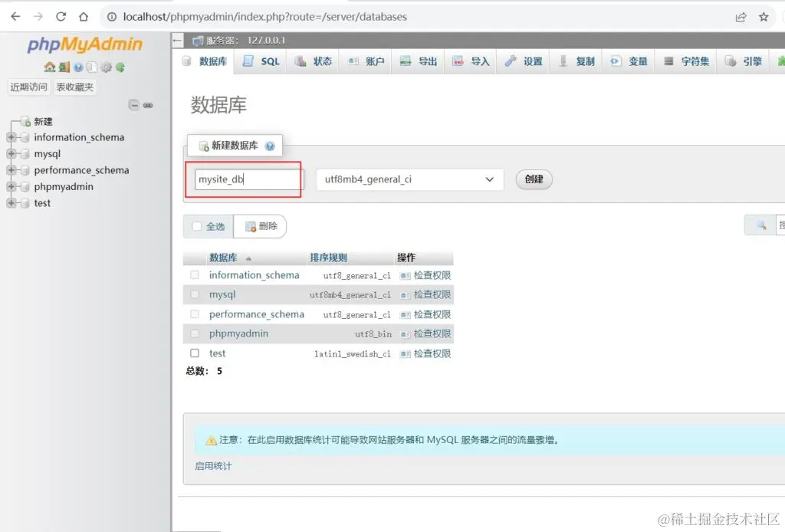Click the 删除 delete button
The image size is (785, 532).
[261, 226]
